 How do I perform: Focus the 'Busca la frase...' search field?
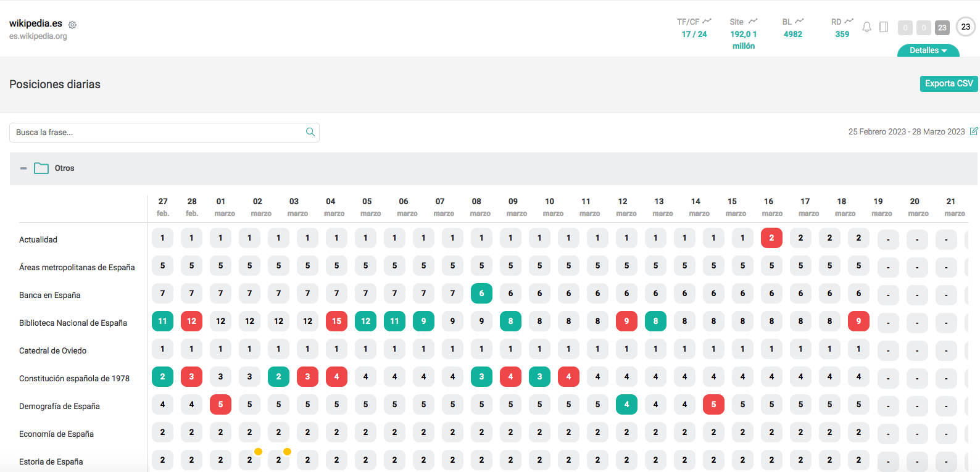pyautogui.click(x=164, y=132)
